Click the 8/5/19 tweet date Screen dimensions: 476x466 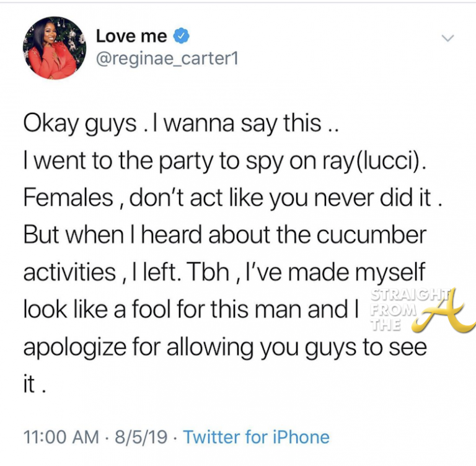click(142, 437)
